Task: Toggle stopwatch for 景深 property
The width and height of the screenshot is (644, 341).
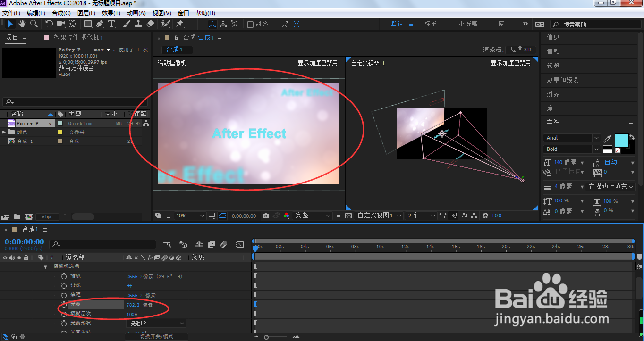Action: [x=64, y=285]
